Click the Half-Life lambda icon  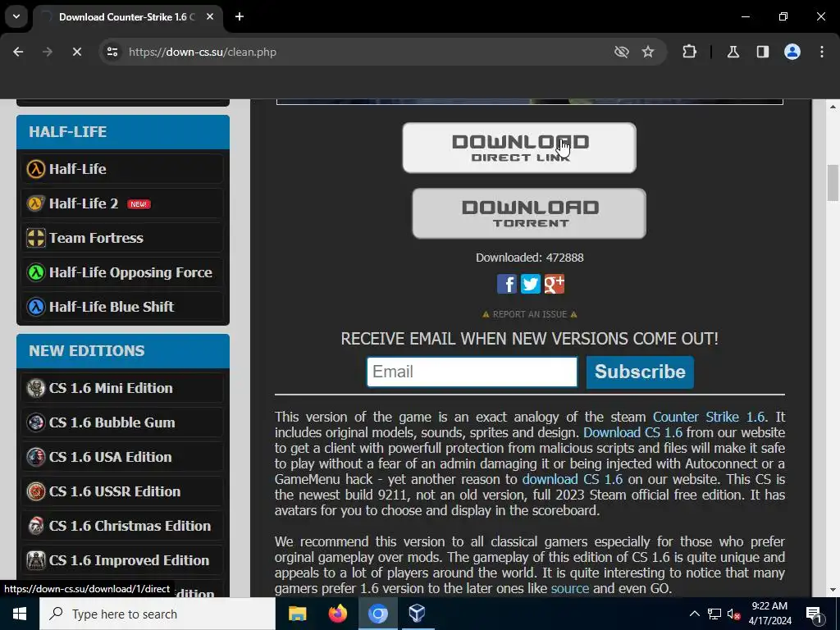coord(36,169)
